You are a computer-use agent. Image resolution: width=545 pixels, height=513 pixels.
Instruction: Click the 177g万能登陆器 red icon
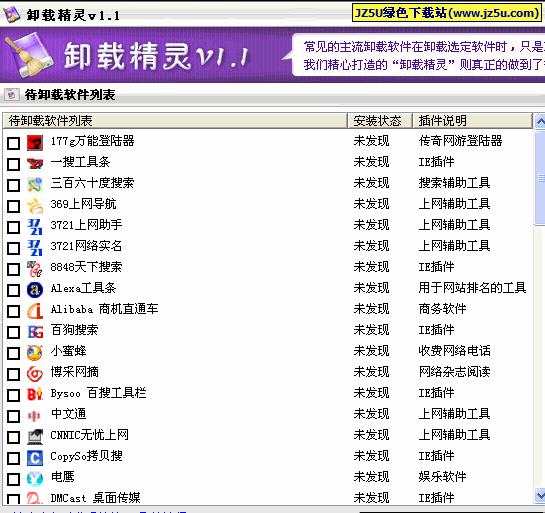[35, 142]
